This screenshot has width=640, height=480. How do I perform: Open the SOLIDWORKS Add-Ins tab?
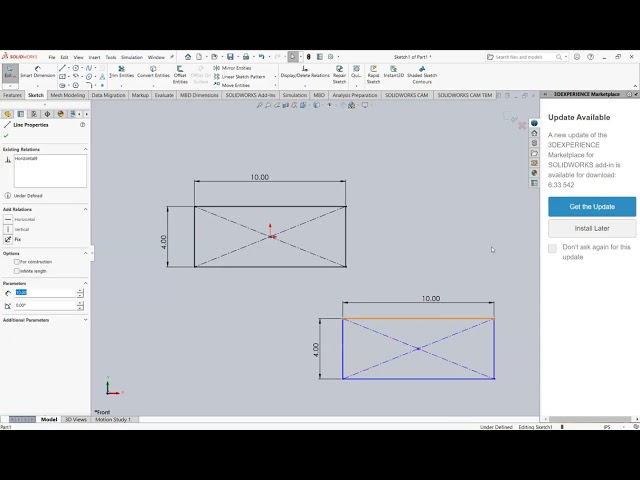(250, 95)
